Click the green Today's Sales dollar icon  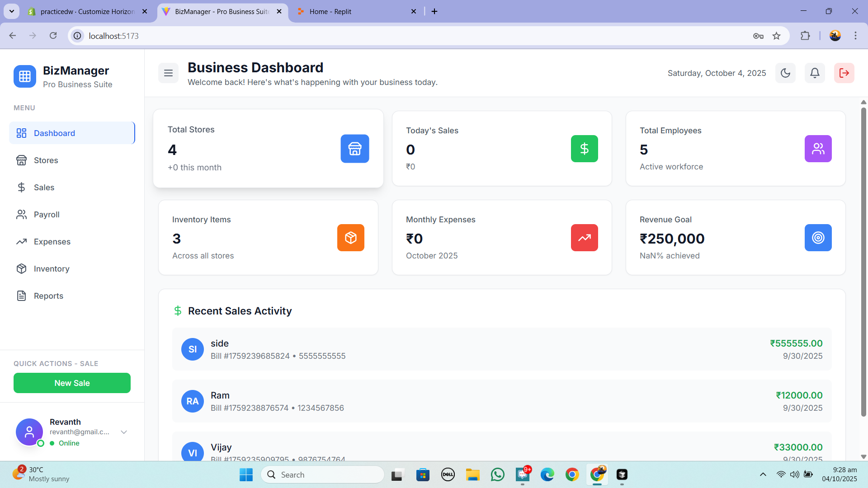tap(584, 149)
